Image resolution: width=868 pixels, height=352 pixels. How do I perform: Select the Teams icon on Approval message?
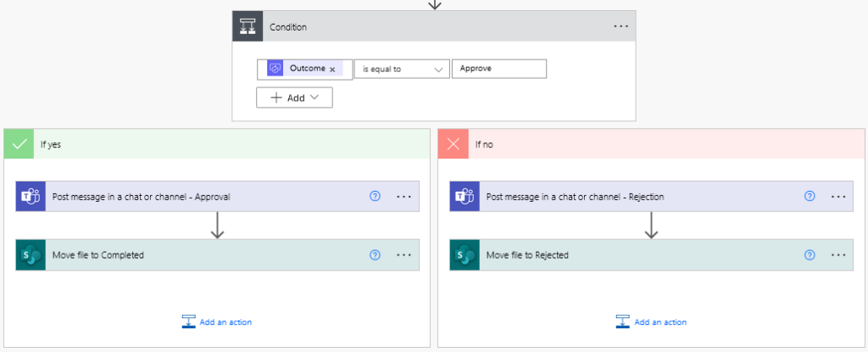click(x=31, y=196)
